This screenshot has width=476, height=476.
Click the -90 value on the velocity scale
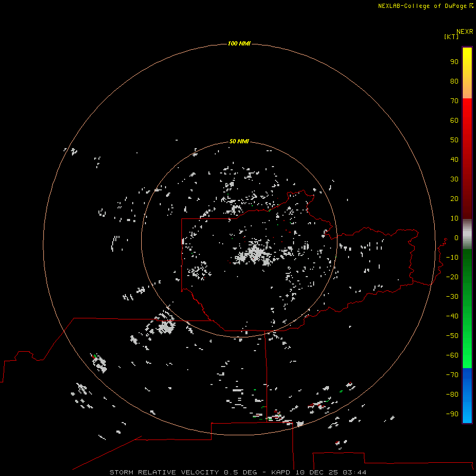(x=452, y=414)
